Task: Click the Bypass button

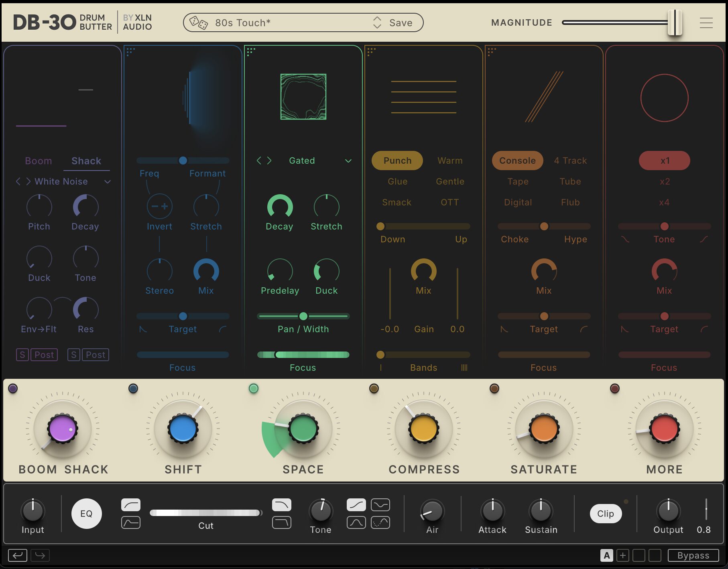Action: 693,555
